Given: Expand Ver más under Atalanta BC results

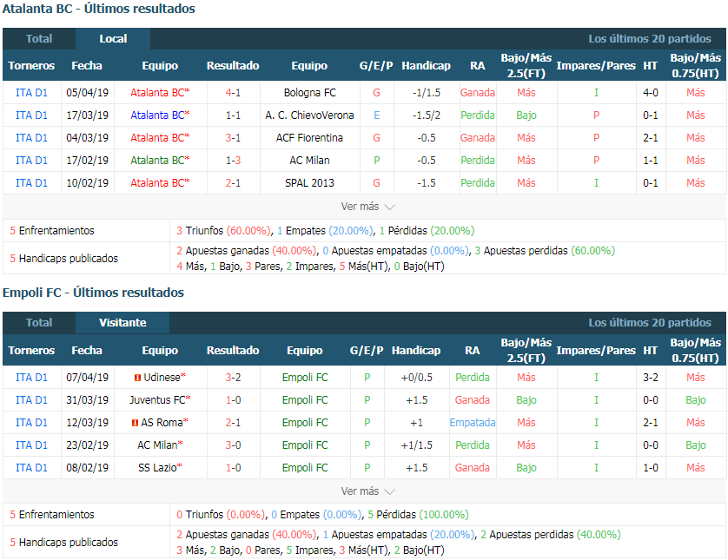Looking at the screenshot, I should click(x=367, y=207).
